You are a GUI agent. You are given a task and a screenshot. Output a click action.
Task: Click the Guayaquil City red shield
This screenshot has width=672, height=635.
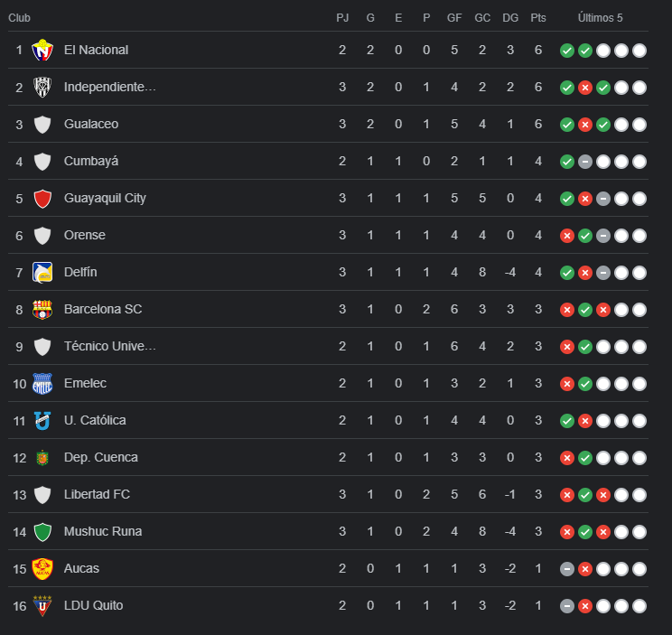pos(42,199)
